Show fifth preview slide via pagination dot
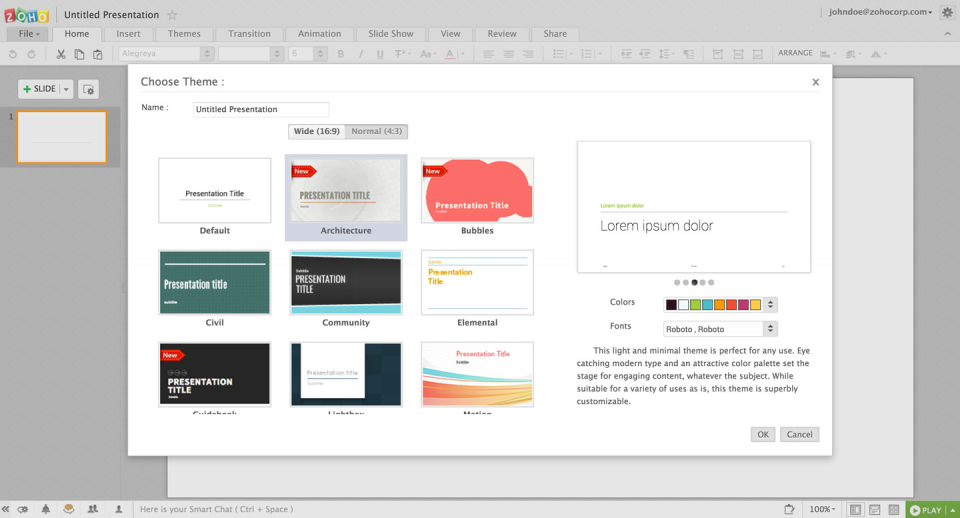 tap(711, 282)
